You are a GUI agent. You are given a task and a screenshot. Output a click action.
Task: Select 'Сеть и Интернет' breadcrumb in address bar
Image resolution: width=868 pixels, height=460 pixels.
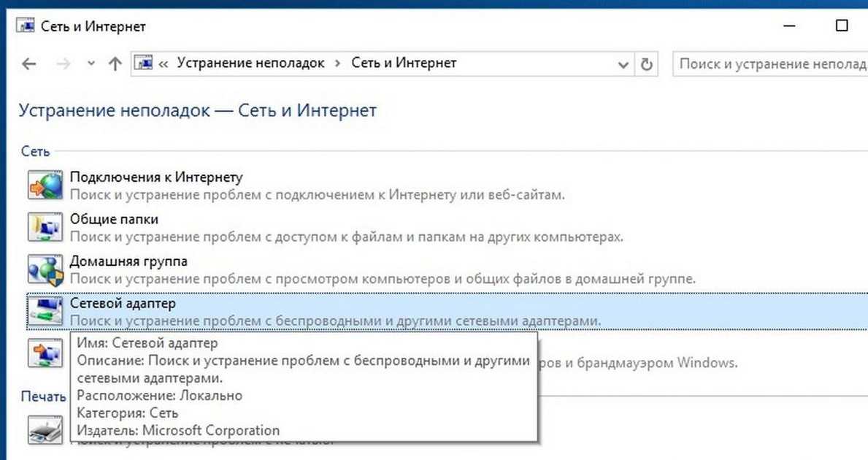click(x=404, y=63)
